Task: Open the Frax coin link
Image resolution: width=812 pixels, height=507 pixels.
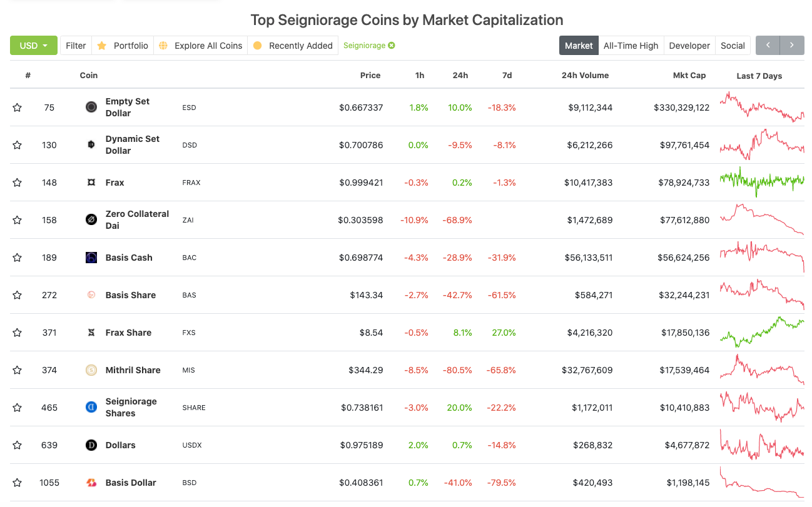Action: tap(115, 183)
